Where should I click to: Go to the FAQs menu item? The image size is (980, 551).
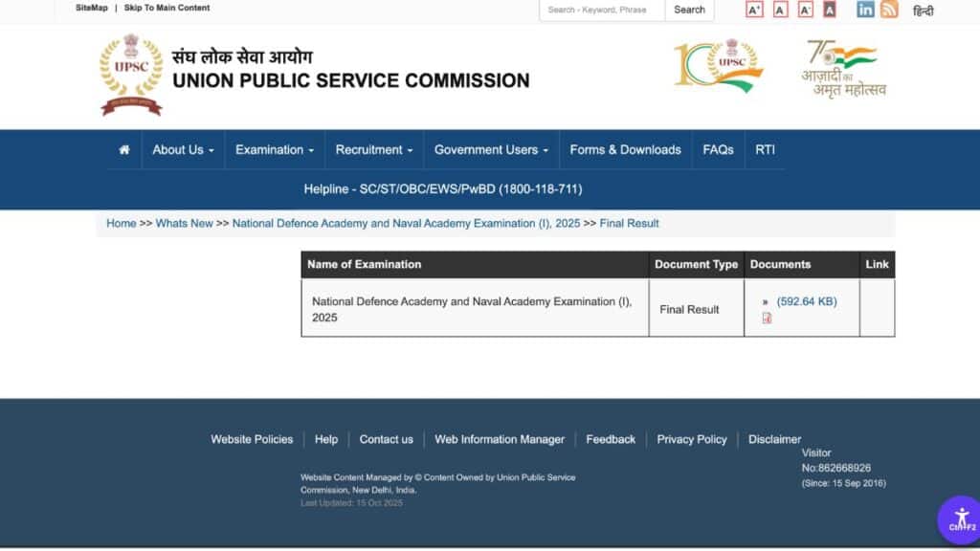click(718, 150)
